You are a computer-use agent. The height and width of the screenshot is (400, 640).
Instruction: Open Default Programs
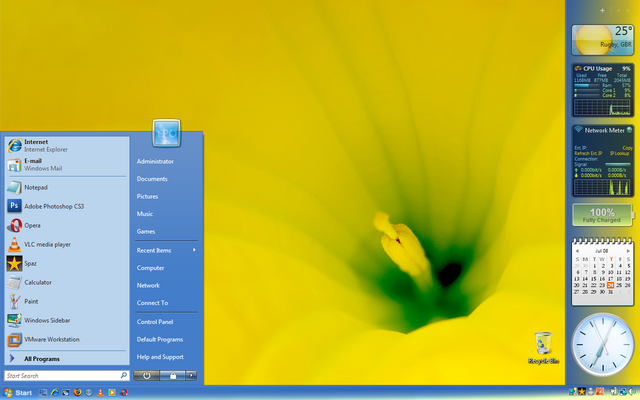click(x=160, y=339)
